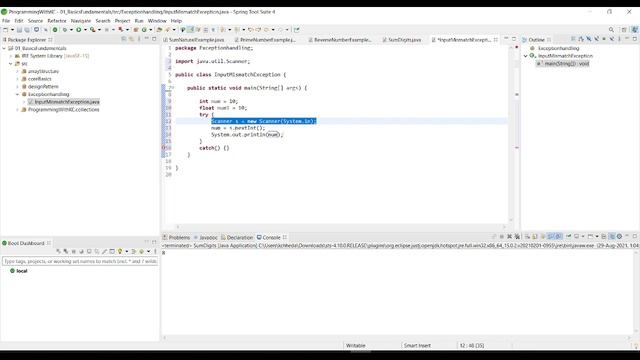640x360 pixels.
Task: Toggle Hide Static Members in Outline toolbar
Action: coord(596,39)
